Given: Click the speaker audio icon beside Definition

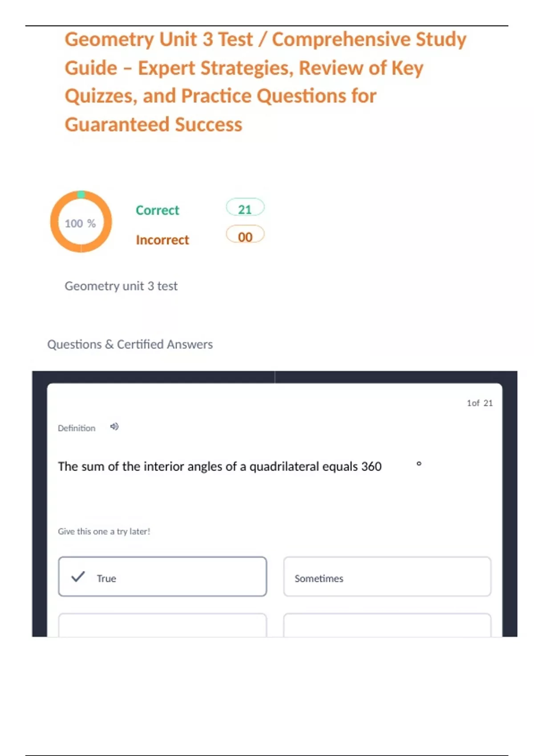Looking at the screenshot, I should 114,427.
